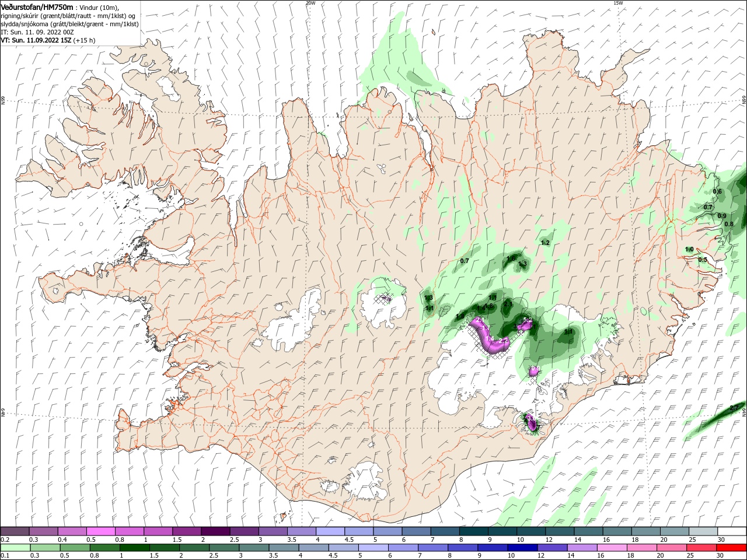Screen dimensions: 747x560
Task: Select the bright magenta swatch at 0.5 on snow scale
Action: pyautogui.click(x=100, y=531)
